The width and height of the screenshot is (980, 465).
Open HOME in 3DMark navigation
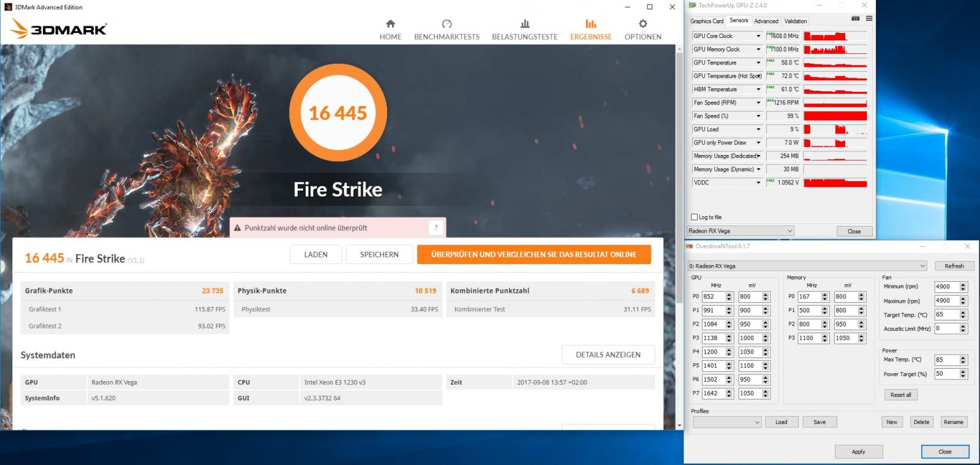pyautogui.click(x=390, y=29)
